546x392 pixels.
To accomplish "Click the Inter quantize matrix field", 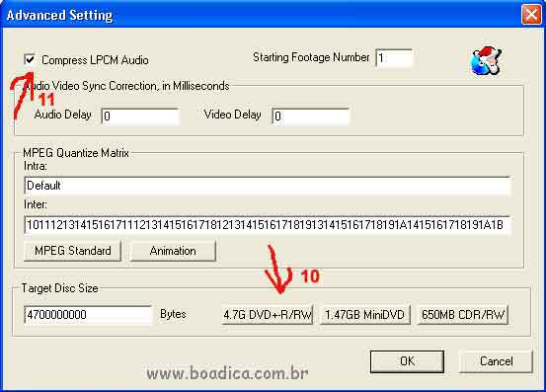I will pyautogui.click(x=268, y=225).
